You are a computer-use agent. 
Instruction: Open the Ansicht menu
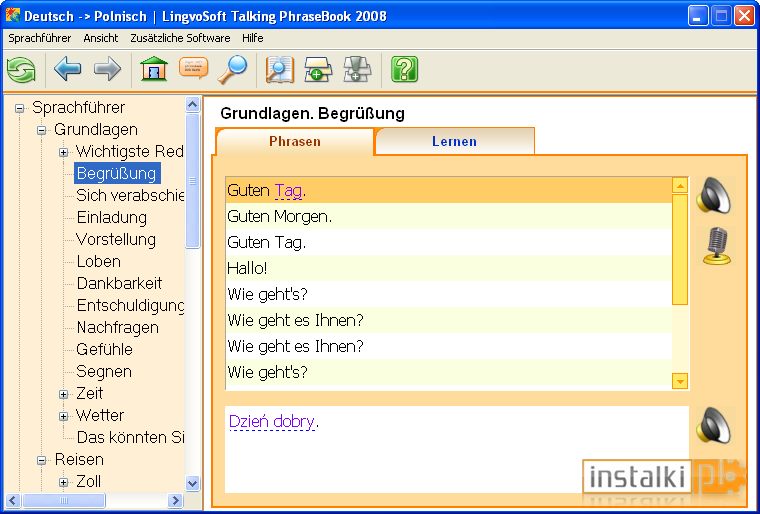(x=101, y=38)
